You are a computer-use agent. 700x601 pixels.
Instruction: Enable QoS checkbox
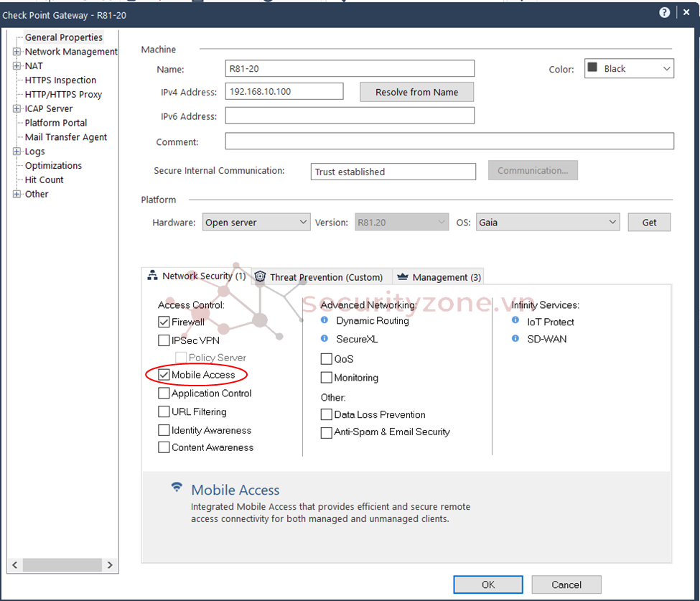[327, 359]
